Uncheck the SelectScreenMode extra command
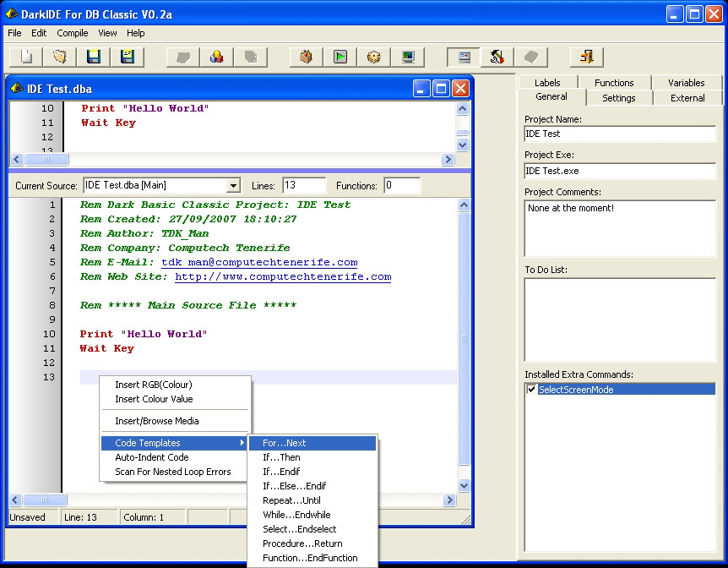 coord(531,390)
